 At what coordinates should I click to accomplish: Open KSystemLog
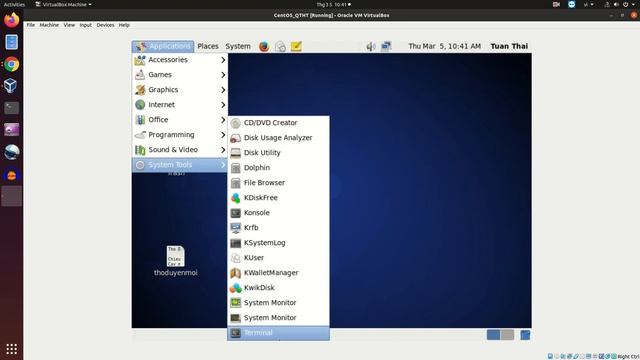[x=278, y=243]
